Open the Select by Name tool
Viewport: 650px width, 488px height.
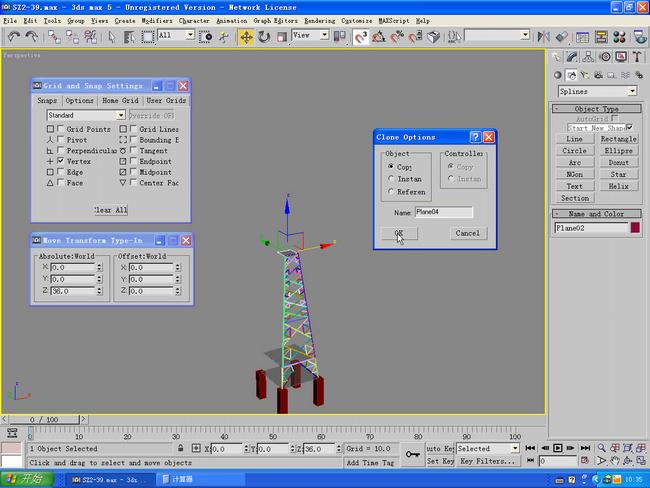tap(129, 37)
